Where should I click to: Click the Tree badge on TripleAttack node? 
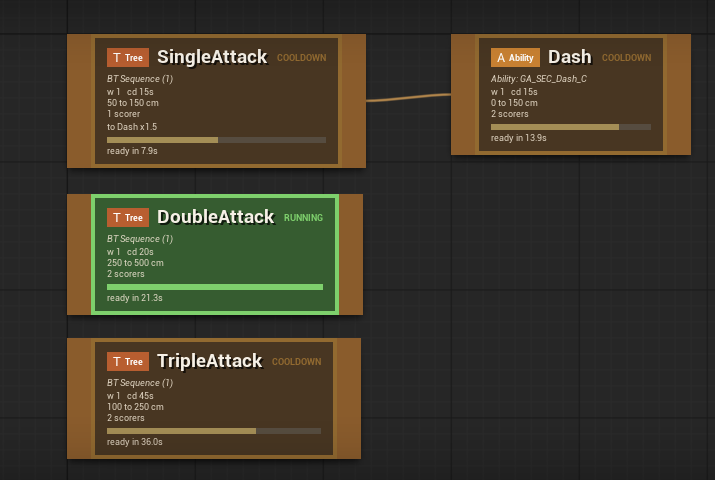[x=128, y=361]
